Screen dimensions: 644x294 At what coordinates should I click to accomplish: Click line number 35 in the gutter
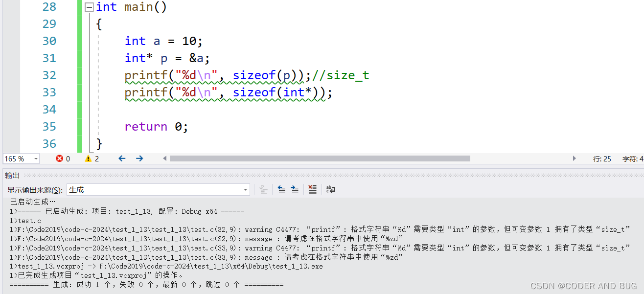coord(49,127)
